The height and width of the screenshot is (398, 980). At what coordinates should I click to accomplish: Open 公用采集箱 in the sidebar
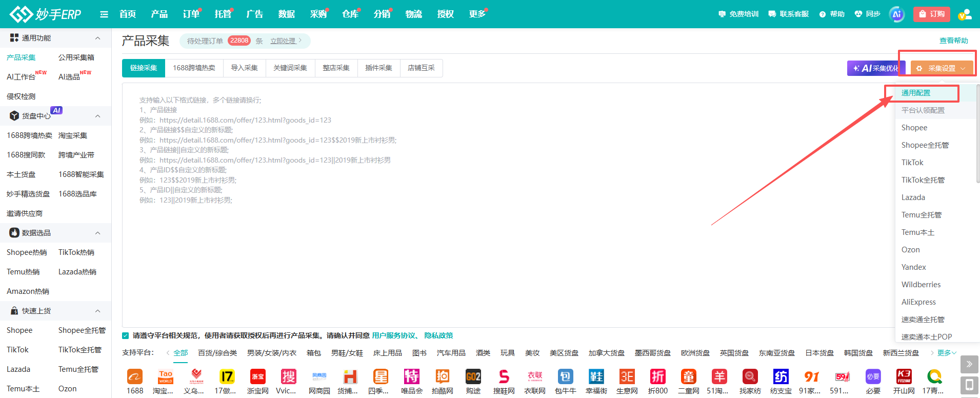click(x=76, y=57)
